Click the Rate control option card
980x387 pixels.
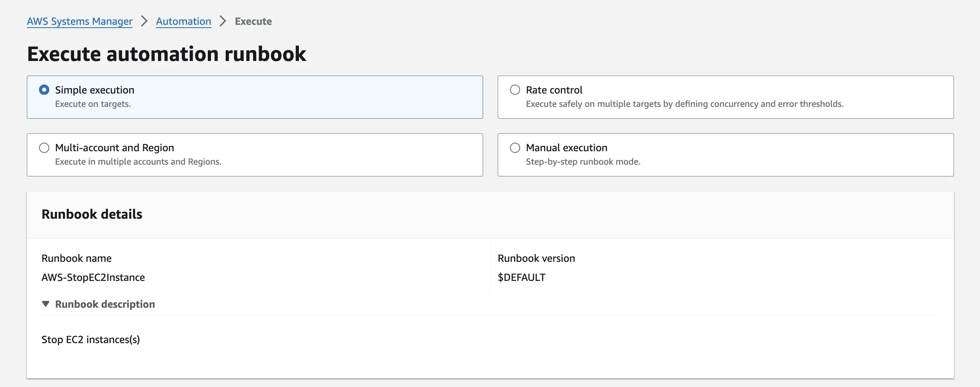725,97
